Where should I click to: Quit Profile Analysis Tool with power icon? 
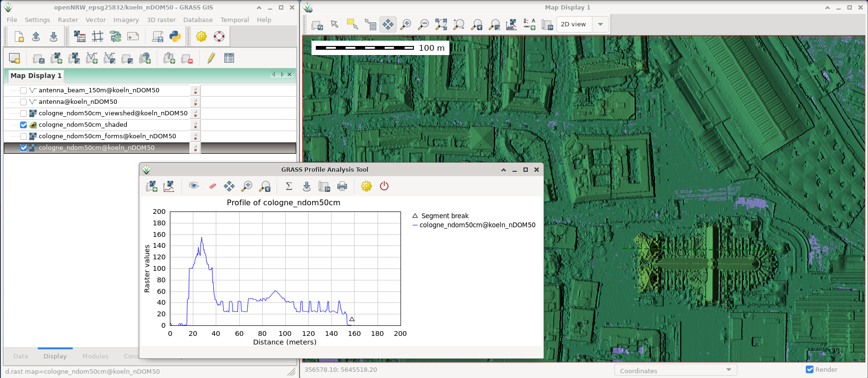[384, 186]
